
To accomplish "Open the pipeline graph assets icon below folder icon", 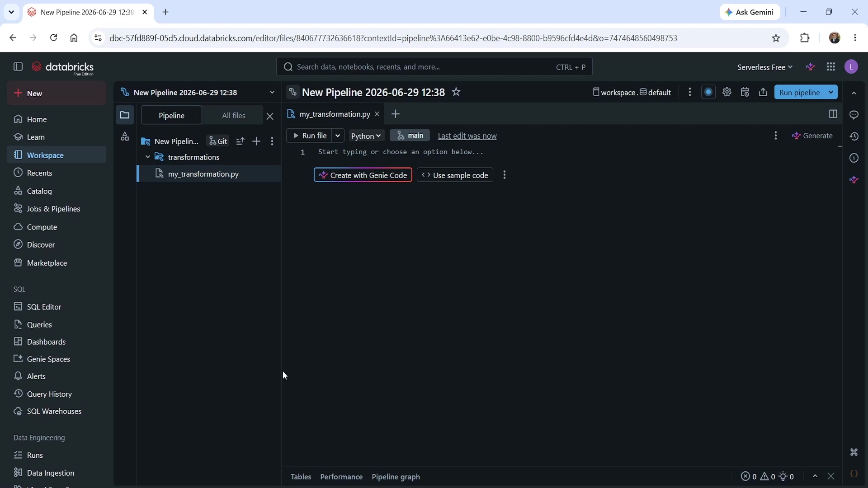I will 125,136.
